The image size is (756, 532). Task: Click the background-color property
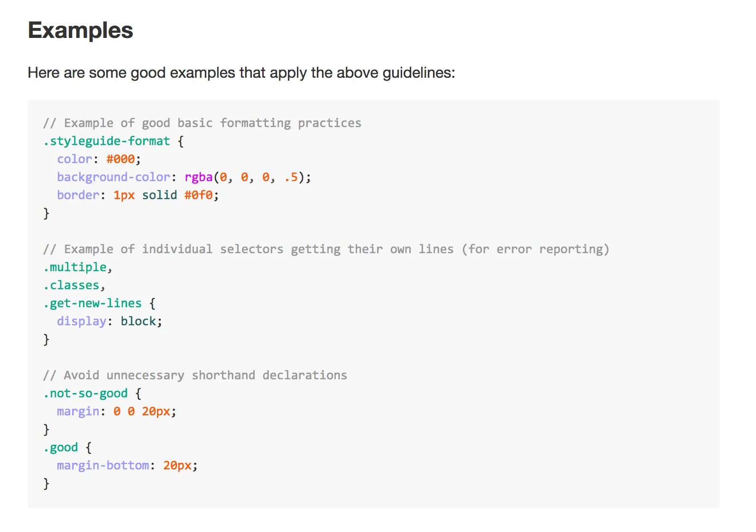click(114, 177)
